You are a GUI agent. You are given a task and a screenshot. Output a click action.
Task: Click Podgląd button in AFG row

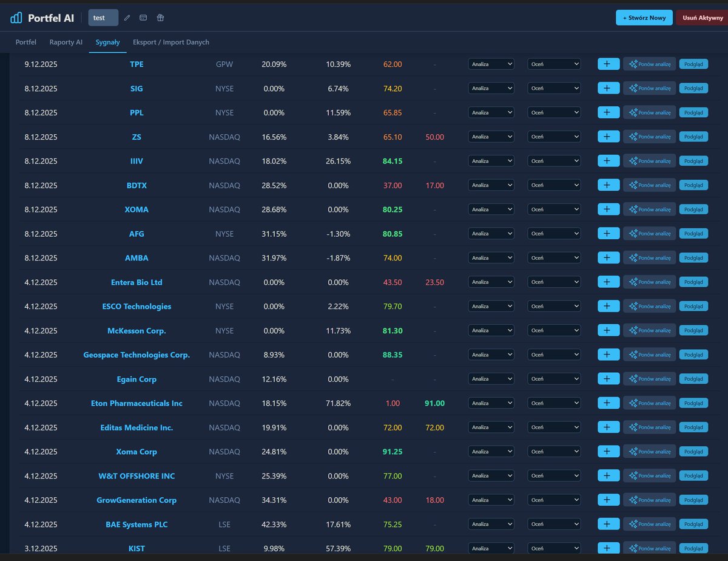(x=693, y=233)
